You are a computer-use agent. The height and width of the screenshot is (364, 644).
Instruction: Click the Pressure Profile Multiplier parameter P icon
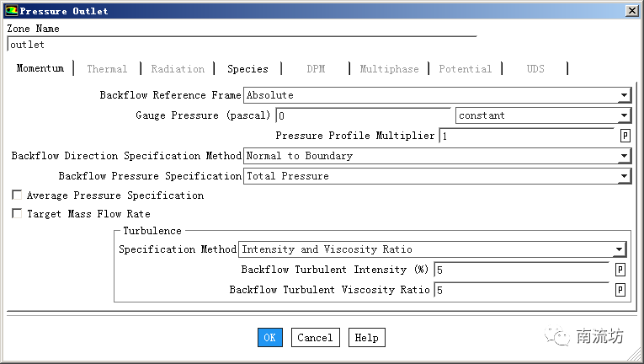tap(625, 136)
